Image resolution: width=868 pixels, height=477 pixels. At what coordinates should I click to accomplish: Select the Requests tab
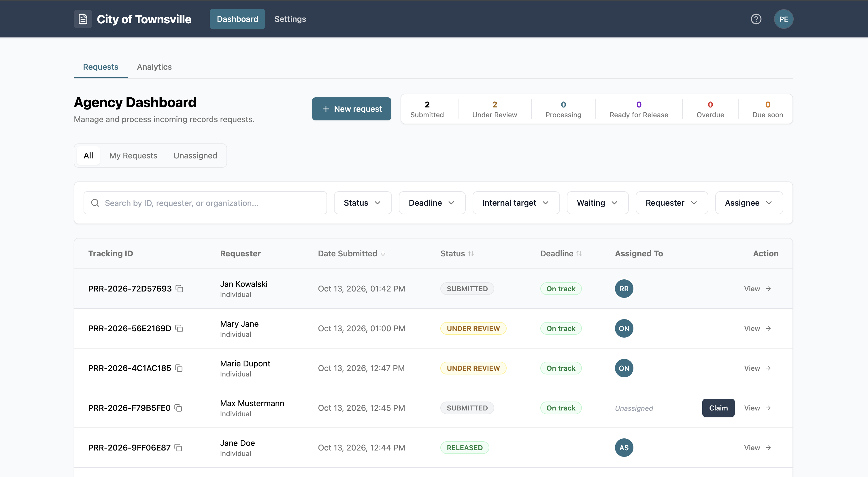[100, 67]
